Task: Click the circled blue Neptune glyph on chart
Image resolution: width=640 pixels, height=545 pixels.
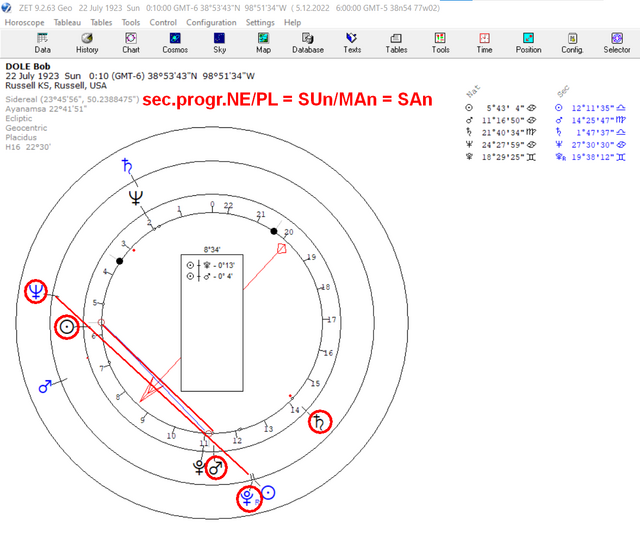Action: pos(36,291)
